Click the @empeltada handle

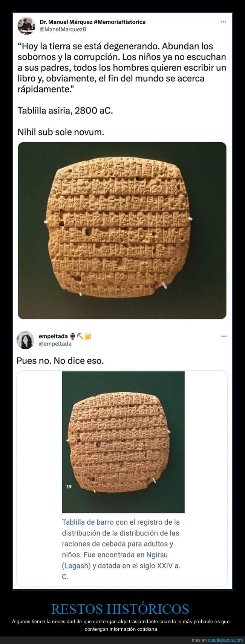tap(55, 344)
